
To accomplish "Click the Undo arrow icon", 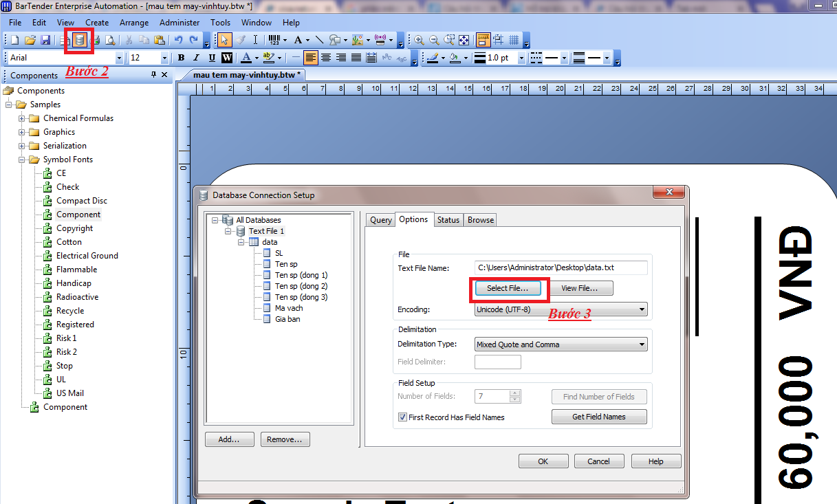I will pos(178,40).
